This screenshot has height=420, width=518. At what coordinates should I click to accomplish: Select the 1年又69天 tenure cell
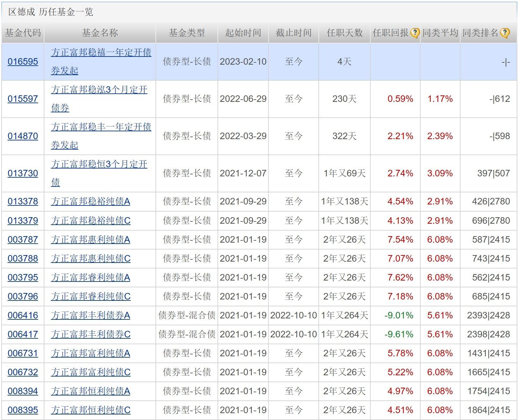345,173
